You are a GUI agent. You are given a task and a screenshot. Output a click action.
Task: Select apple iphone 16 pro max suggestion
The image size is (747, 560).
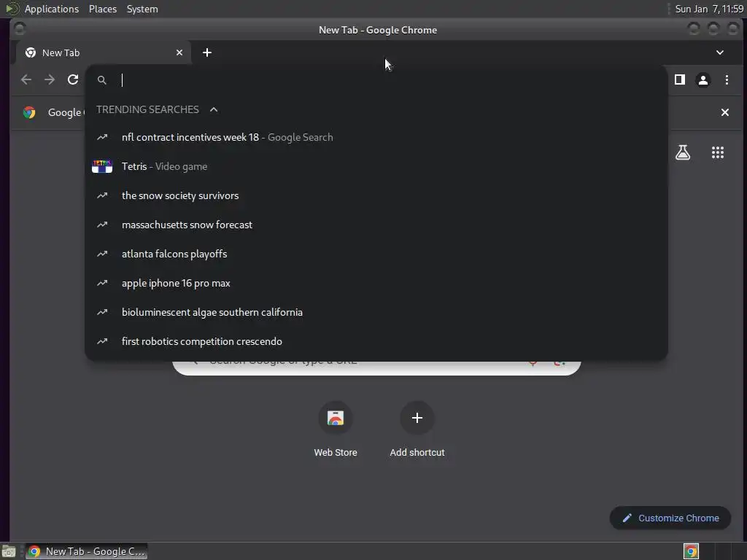[x=376, y=283]
